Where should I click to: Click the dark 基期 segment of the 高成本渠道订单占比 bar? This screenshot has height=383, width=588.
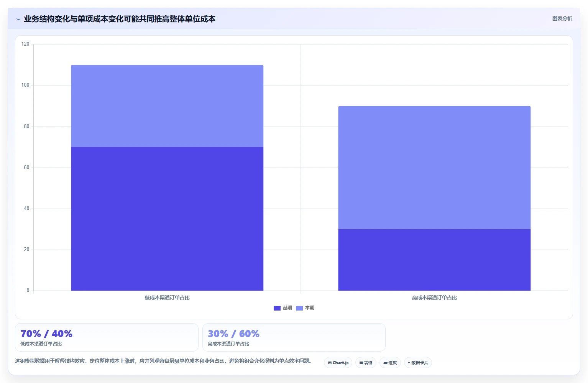pos(434,260)
